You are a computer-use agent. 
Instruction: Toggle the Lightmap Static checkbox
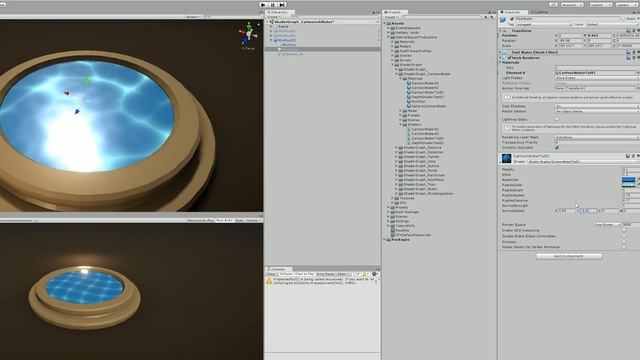pos(557,119)
